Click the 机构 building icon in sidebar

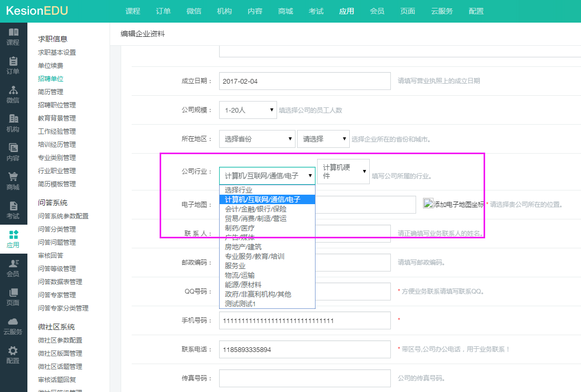tap(13, 119)
